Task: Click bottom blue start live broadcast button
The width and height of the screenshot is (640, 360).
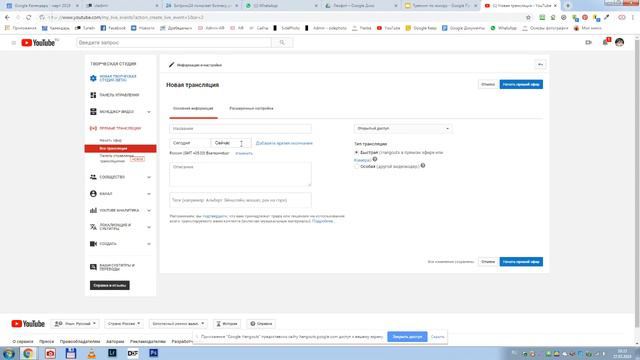Action: tap(521, 262)
